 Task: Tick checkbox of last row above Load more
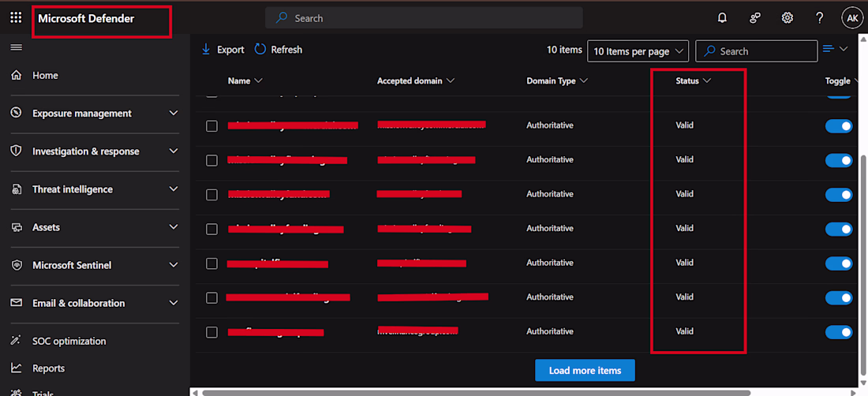[211, 332]
